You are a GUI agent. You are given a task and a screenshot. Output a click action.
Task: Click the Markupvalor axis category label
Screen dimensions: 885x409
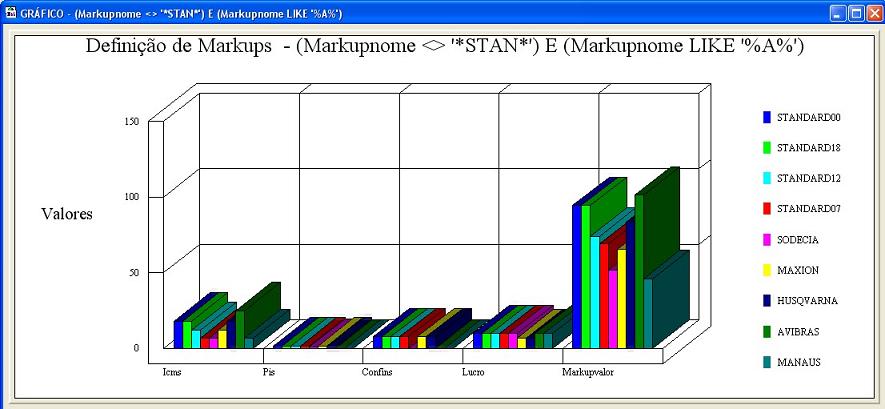pos(588,372)
